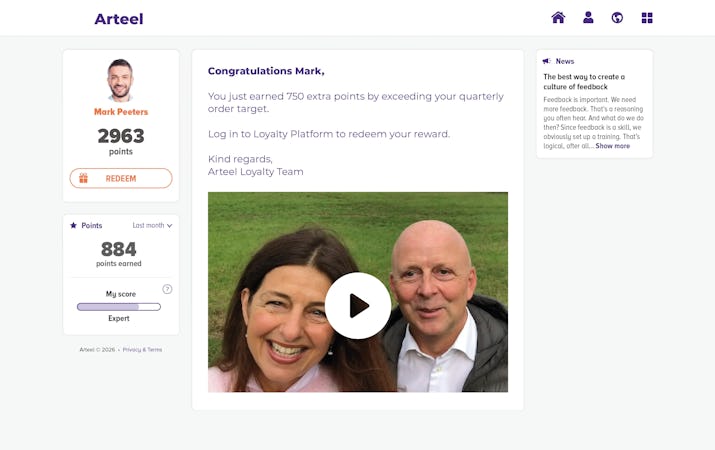
Task: Open the apps grid icon
Action: [647, 18]
